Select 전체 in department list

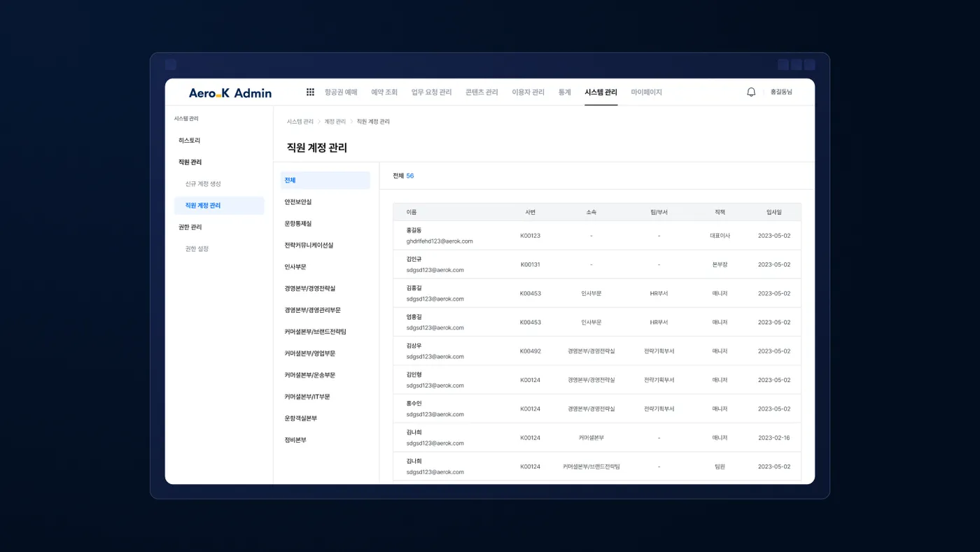(x=325, y=181)
